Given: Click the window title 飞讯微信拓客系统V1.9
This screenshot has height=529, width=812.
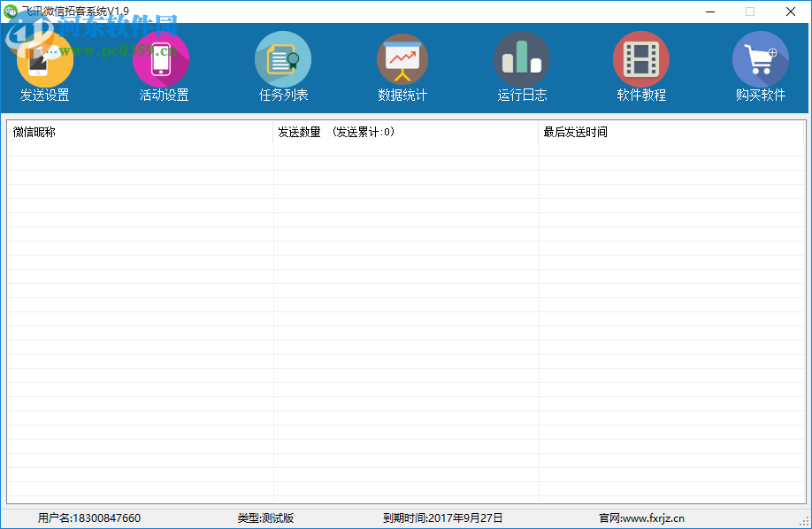Looking at the screenshot, I should coord(75,10).
